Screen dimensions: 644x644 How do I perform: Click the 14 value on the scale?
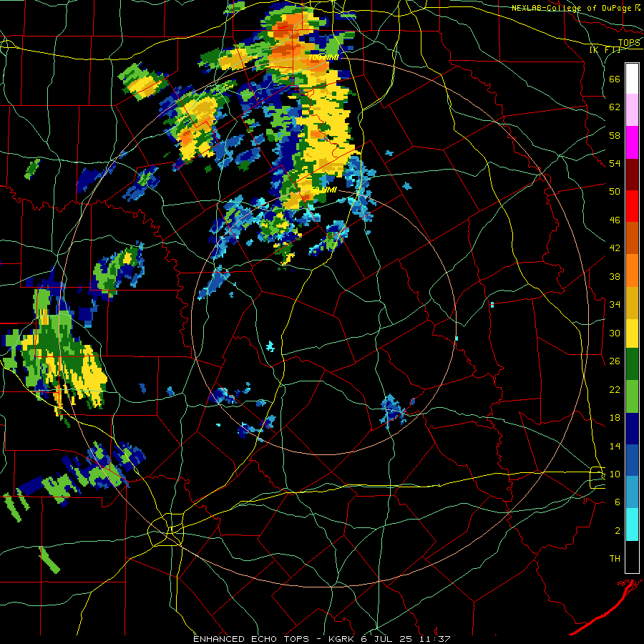[x=615, y=446]
